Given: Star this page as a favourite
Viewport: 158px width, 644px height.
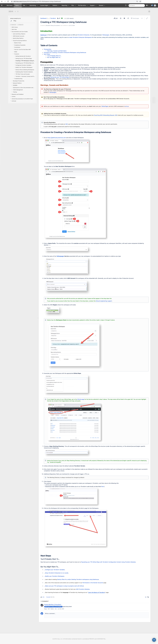Looking at the screenshot, I should (121, 18).
